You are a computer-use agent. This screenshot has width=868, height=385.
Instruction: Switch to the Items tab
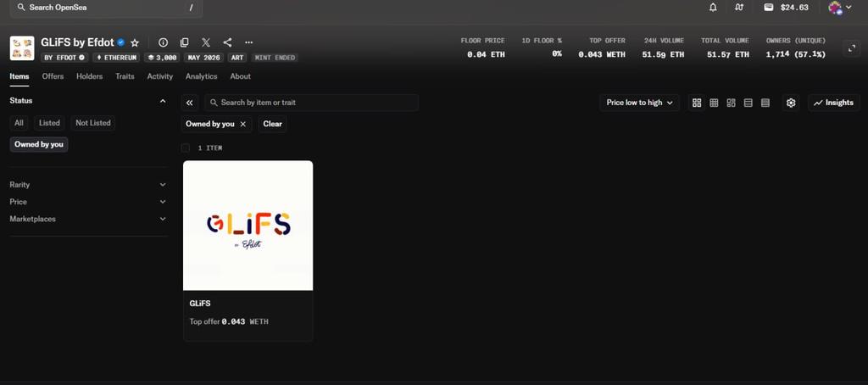coord(19,76)
